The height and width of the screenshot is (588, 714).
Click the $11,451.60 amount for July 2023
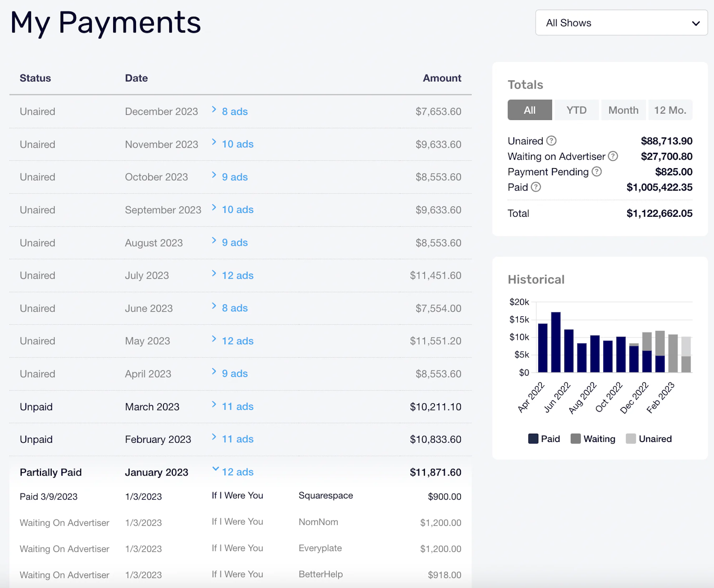pyautogui.click(x=436, y=275)
